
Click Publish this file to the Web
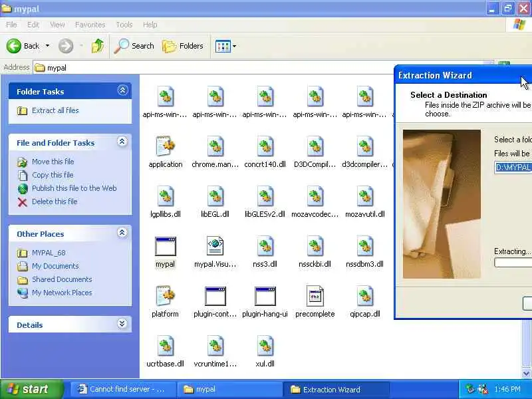coord(74,188)
